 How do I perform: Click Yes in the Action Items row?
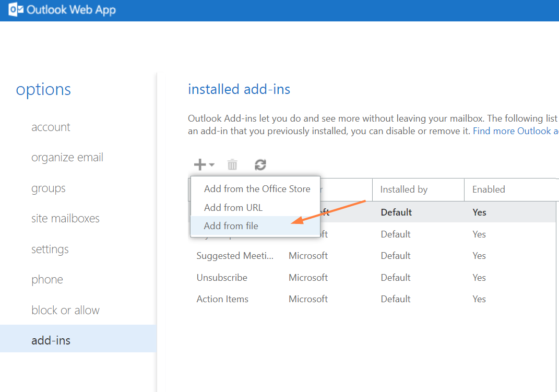[479, 299]
